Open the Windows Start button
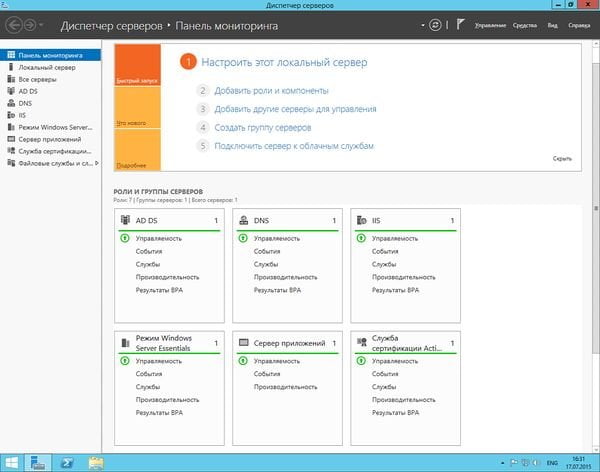The image size is (600, 472). coord(11,463)
